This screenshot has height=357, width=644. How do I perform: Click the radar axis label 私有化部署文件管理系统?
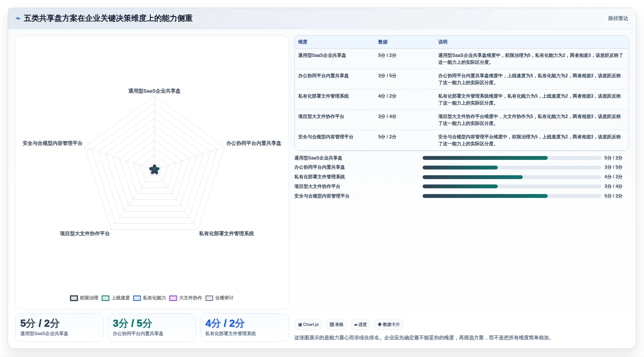pyautogui.click(x=226, y=234)
